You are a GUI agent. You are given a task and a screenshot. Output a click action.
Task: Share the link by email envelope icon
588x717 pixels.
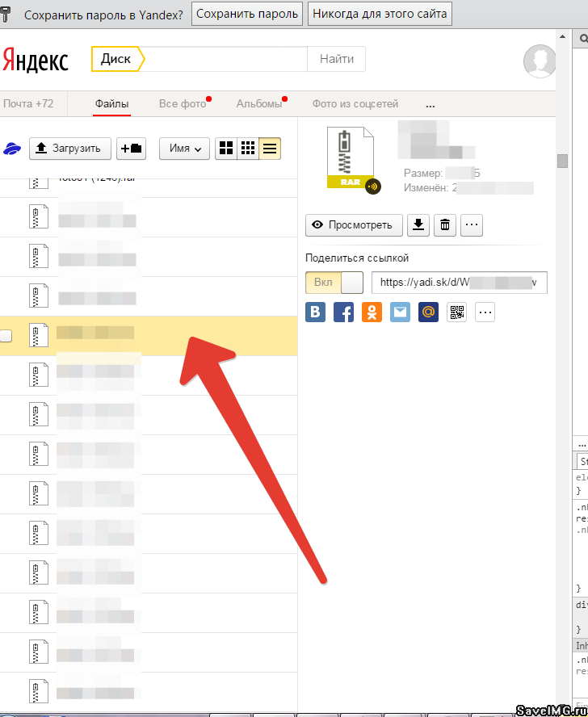coord(401,312)
